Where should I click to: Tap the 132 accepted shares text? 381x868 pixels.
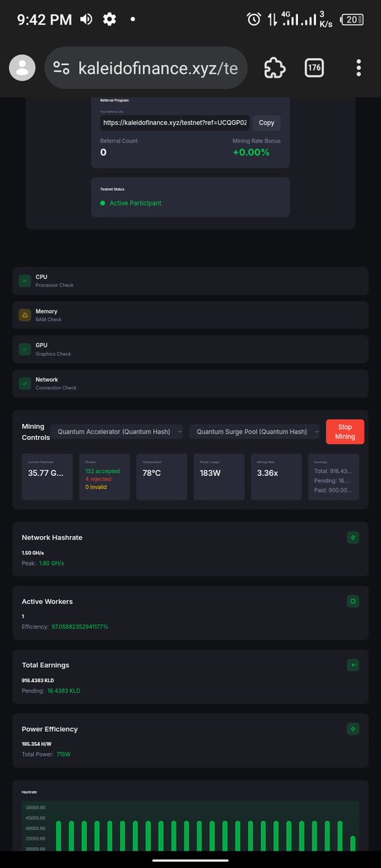(x=103, y=471)
